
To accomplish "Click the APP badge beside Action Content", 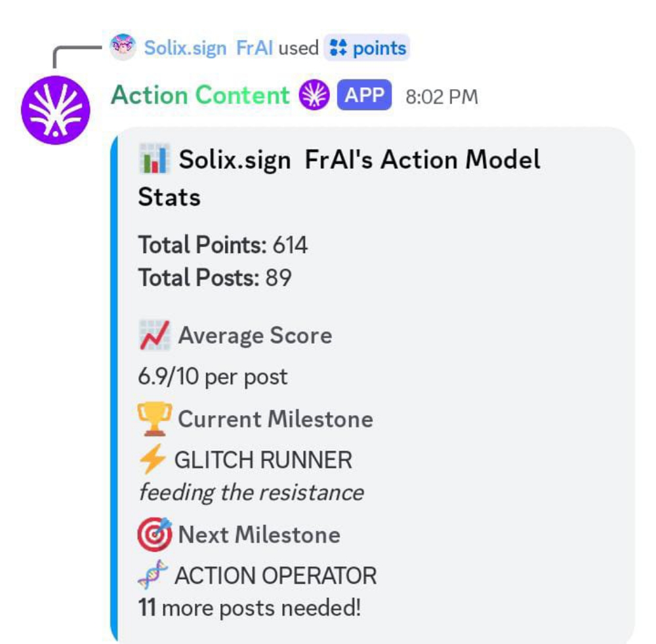I will pyautogui.click(x=363, y=96).
